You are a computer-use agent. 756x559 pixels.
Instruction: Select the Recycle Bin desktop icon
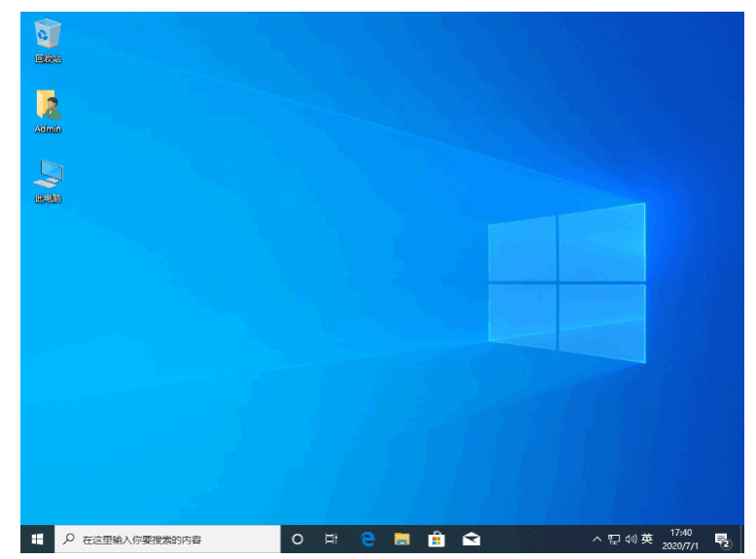click(x=48, y=41)
